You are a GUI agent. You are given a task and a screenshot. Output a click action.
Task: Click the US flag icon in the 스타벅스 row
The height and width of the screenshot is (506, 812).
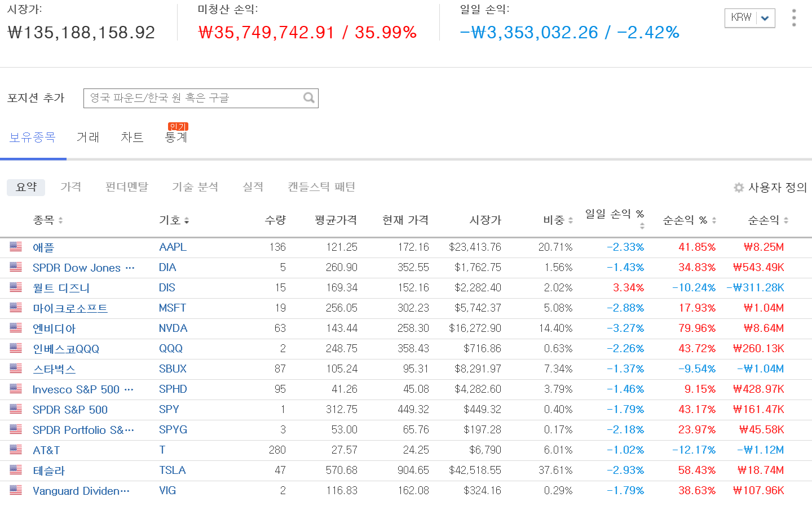pos(16,369)
